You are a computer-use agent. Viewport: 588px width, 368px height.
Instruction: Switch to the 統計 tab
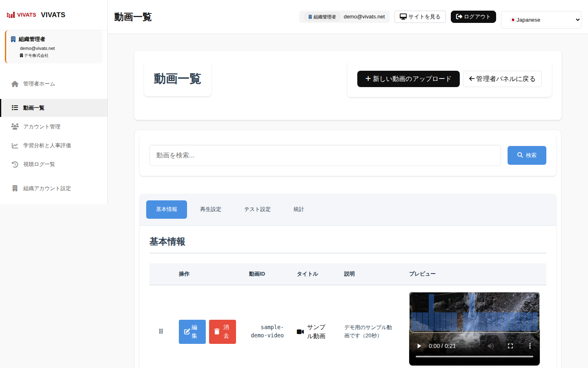tap(299, 209)
